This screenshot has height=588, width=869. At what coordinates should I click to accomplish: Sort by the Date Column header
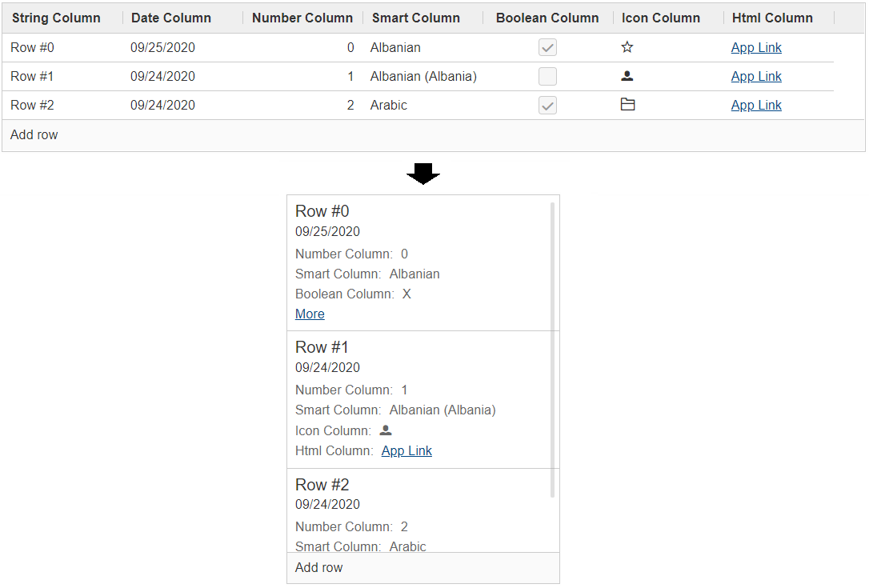tap(171, 18)
